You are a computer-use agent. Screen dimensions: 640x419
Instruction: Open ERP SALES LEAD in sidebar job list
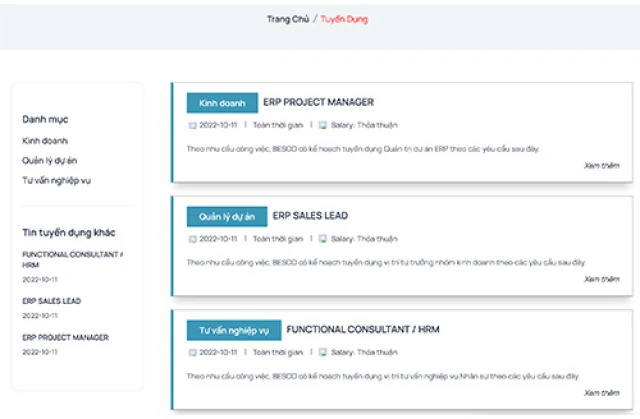click(x=52, y=300)
